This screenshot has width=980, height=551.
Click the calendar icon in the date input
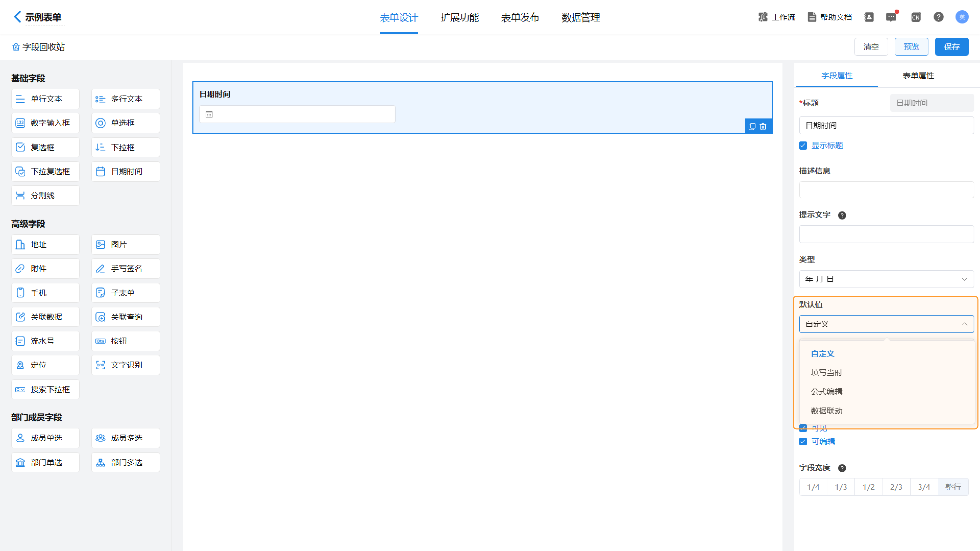[x=209, y=115]
